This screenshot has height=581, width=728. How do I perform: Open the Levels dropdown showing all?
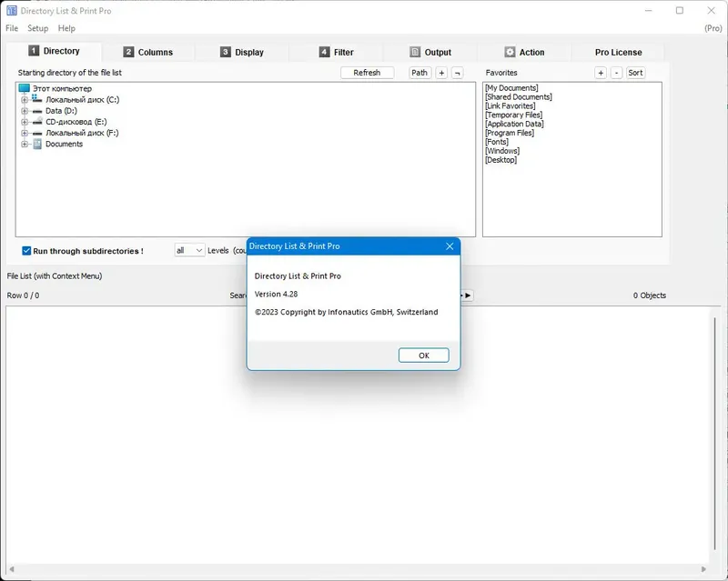point(188,250)
